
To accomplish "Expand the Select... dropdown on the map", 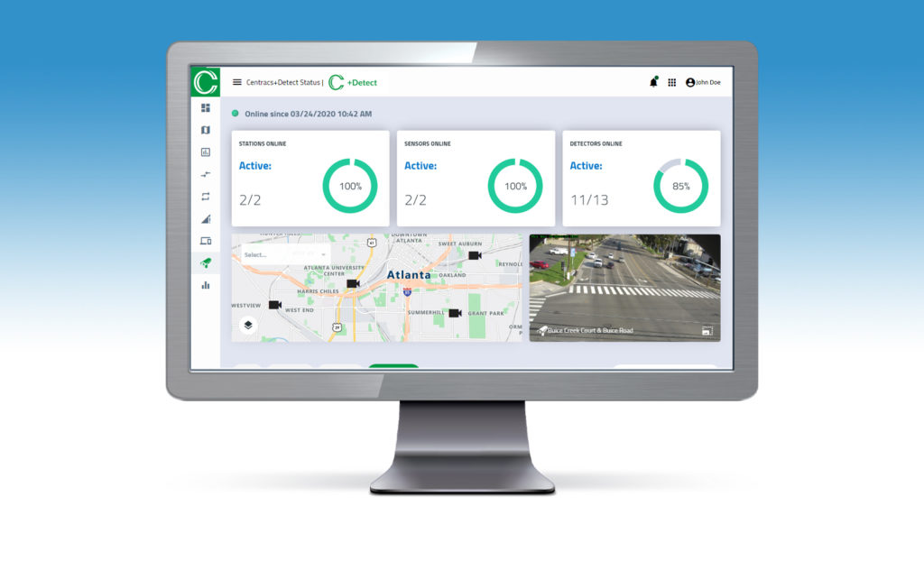I will (285, 254).
